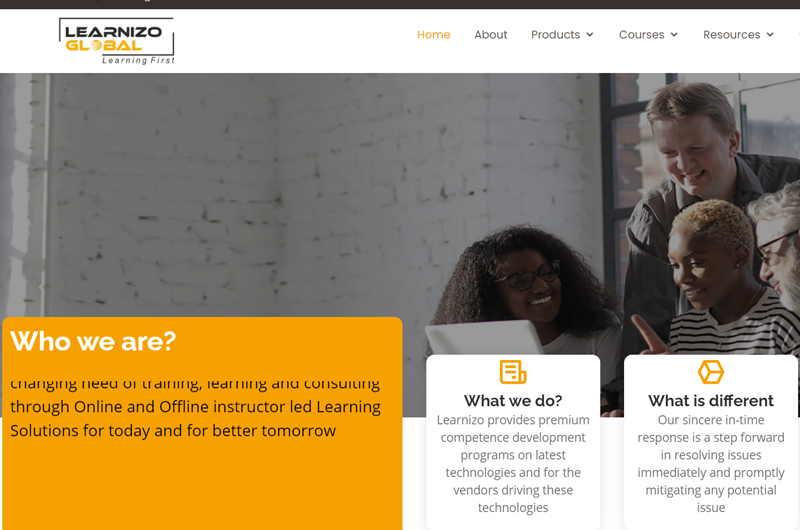Screen dimensions: 800x530
Task: Click the Who we are? heading
Action: pos(93,341)
